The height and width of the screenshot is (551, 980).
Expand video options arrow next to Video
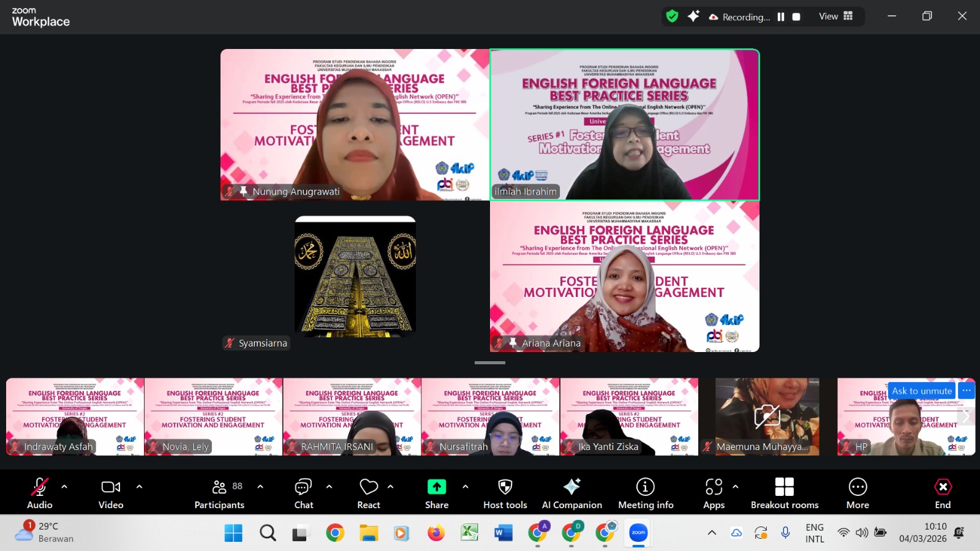point(139,487)
